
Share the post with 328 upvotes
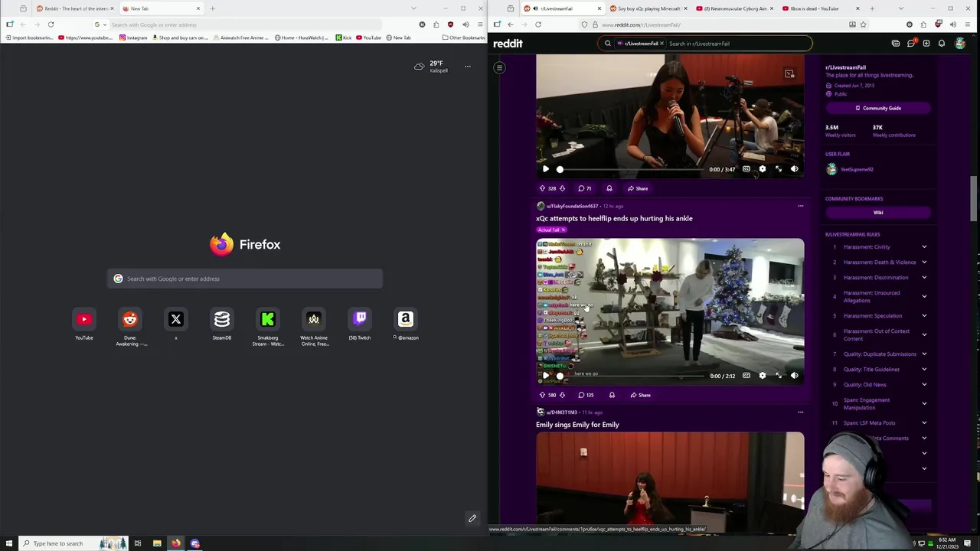pos(638,188)
